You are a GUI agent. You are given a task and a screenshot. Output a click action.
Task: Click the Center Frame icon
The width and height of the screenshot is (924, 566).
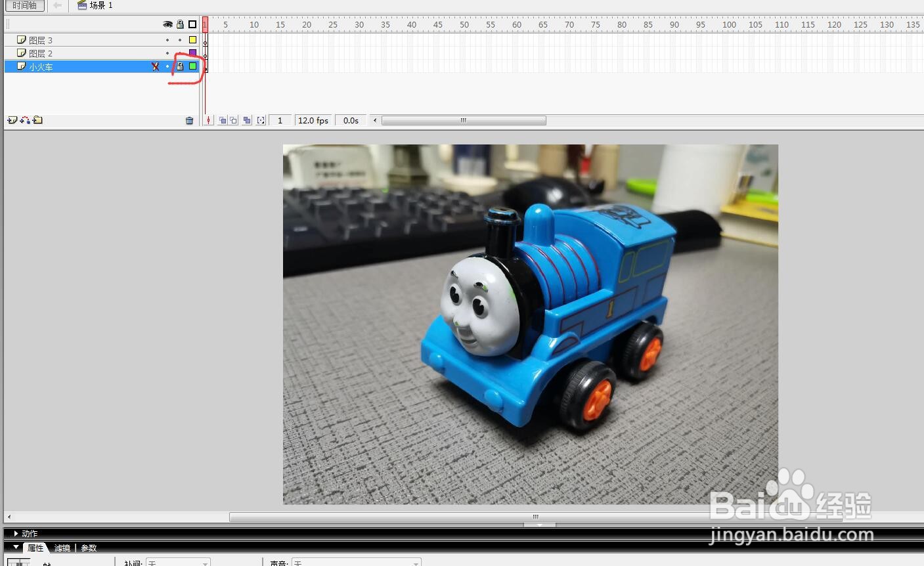pos(209,121)
